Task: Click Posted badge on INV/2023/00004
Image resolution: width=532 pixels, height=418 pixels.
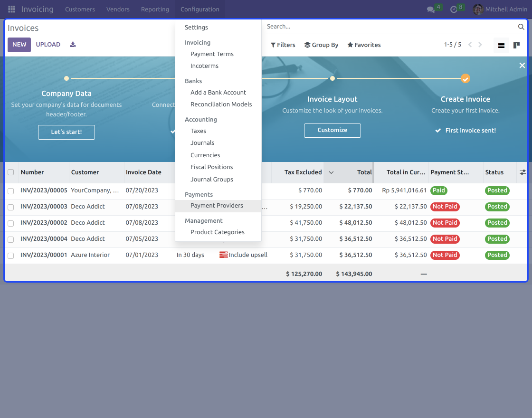Action: point(497,239)
